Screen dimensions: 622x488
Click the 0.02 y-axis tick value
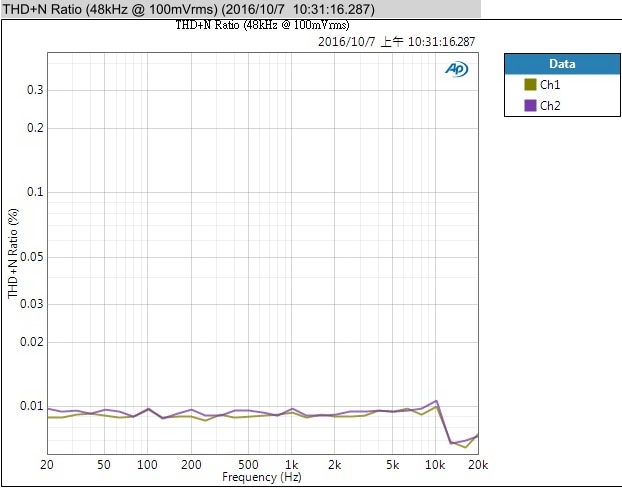pyautogui.click(x=31, y=342)
